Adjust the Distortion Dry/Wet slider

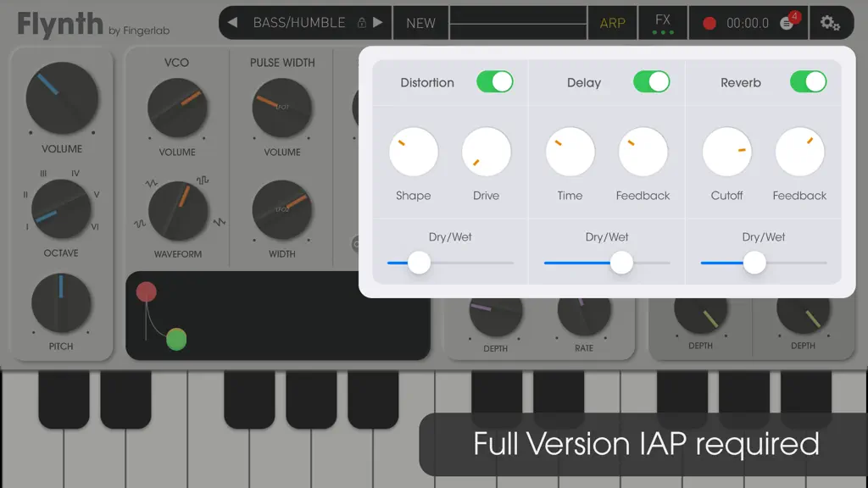[x=450, y=263]
